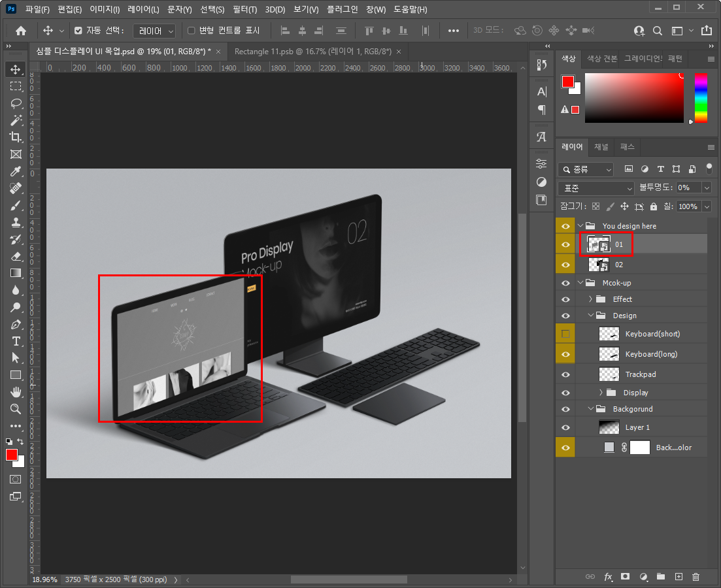Expand the Display group
Viewport: 721px width, 588px height.
point(601,393)
